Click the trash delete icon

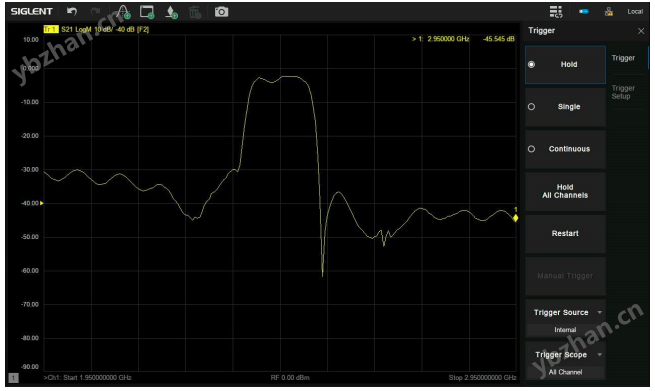point(195,12)
